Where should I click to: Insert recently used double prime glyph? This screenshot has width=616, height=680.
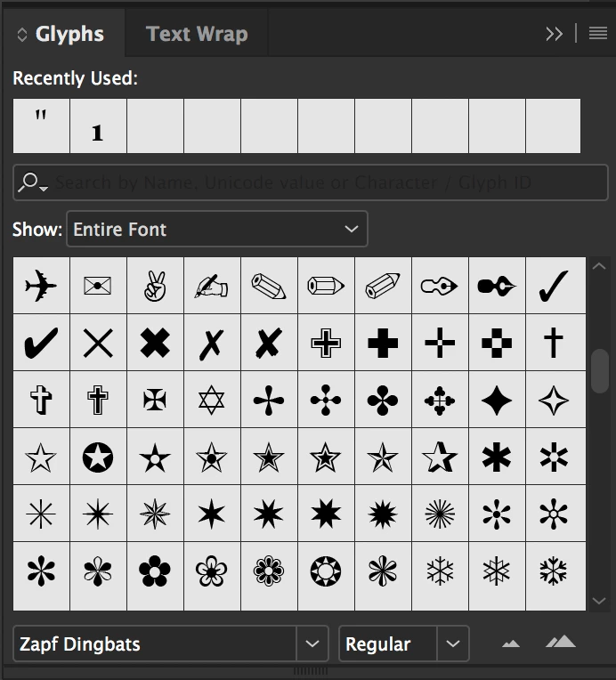click(41, 125)
